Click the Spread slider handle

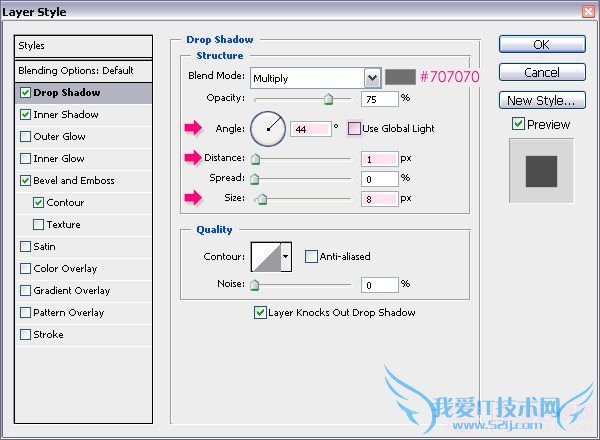coord(254,178)
